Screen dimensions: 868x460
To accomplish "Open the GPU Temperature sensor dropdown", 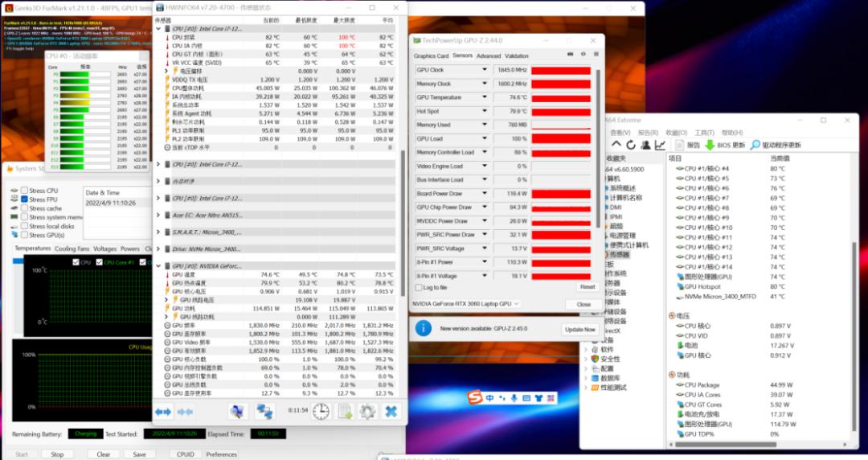I will click(485, 97).
